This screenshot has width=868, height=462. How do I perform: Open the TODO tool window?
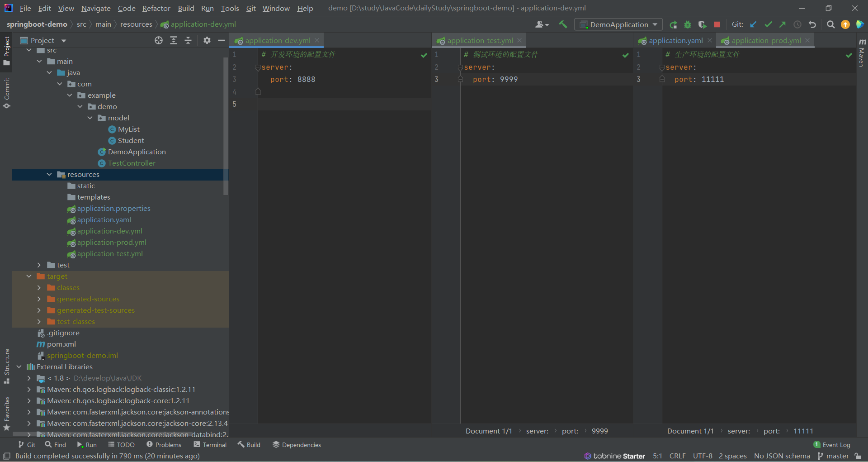[121, 445]
